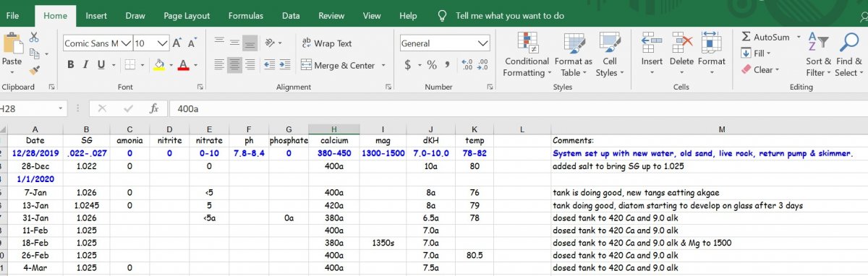Click Decrease Indent icon
The height and width of the screenshot is (276, 868).
[269, 65]
